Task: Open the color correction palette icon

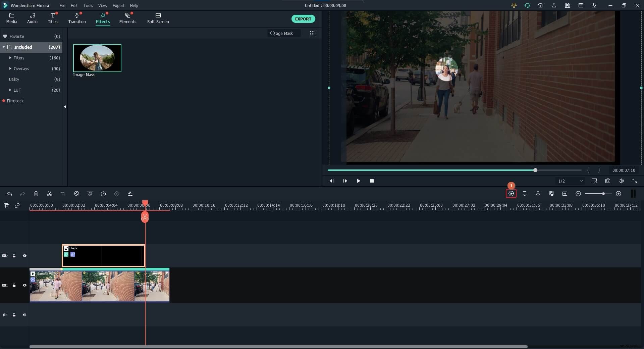Action: (76, 194)
